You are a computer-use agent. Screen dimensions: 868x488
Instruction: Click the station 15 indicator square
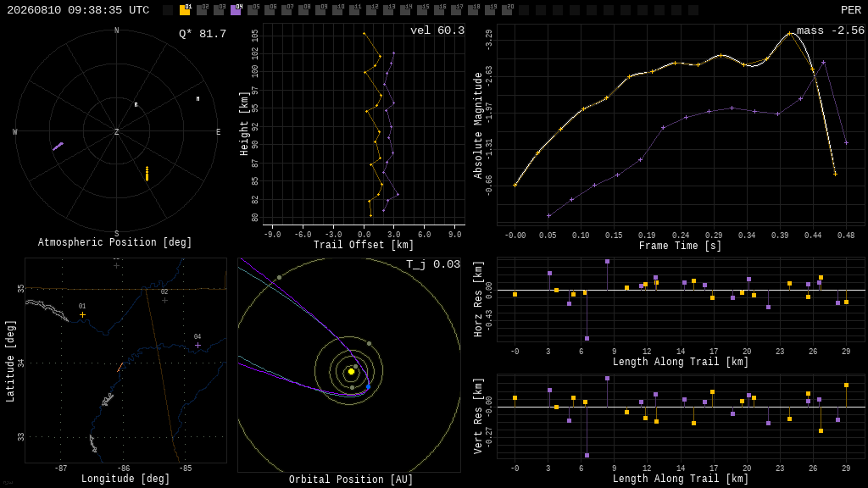[x=422, y=10]
